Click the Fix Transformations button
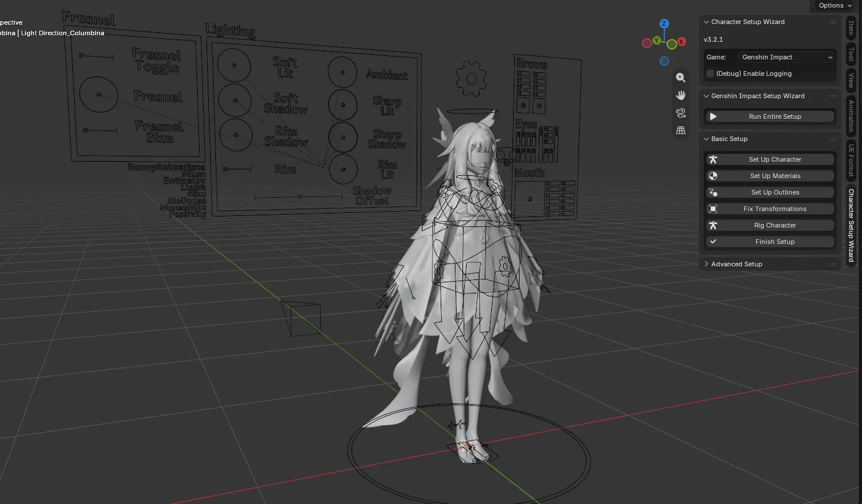This screenshot has height=504, width=862. coord(770,209)
